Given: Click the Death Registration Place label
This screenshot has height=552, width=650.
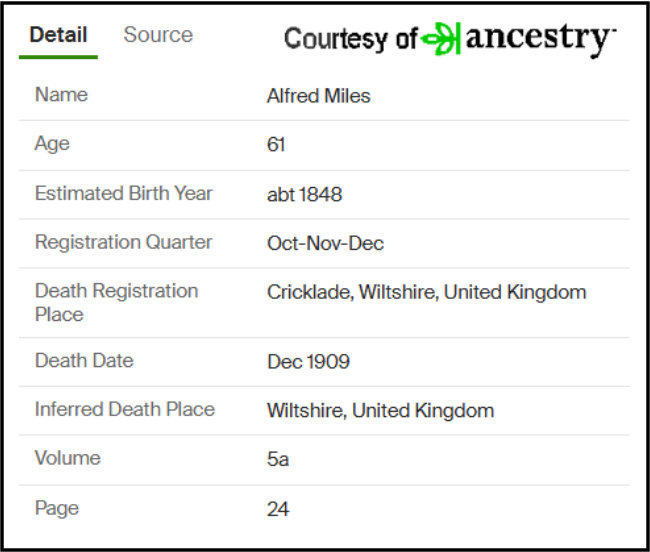Looking at the screenshot, I should [116, 302].
